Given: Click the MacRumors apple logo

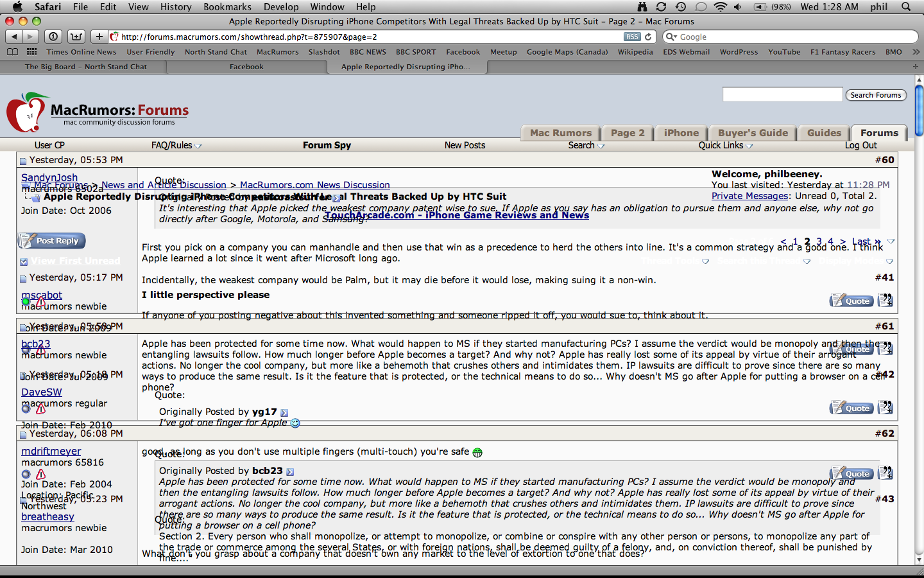Looking at the screenshot, I should tap(27, 112).
